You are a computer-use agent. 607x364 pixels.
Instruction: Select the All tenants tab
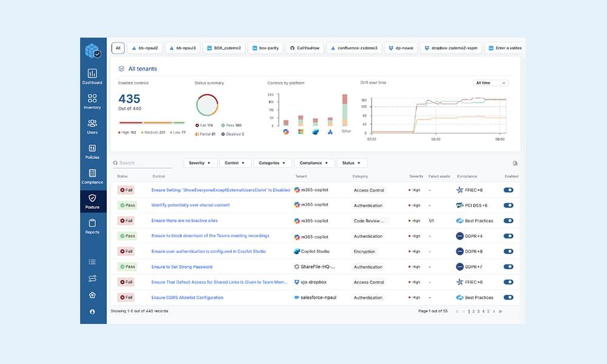118,48
